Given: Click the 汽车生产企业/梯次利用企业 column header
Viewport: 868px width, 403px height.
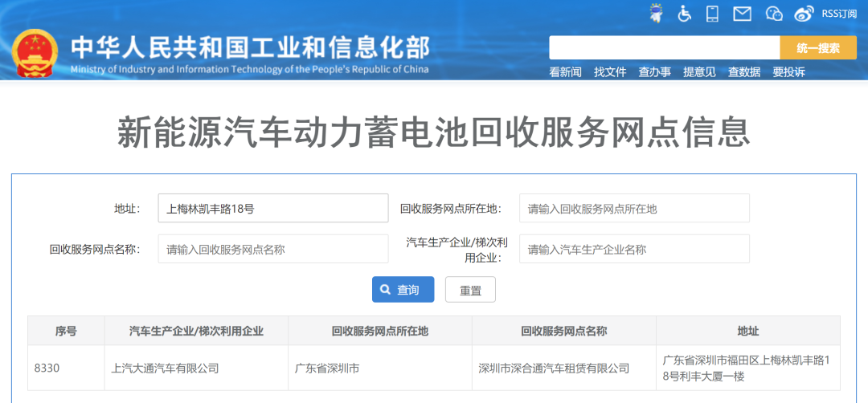Looking at the screenshot, I should coord(197,331).
